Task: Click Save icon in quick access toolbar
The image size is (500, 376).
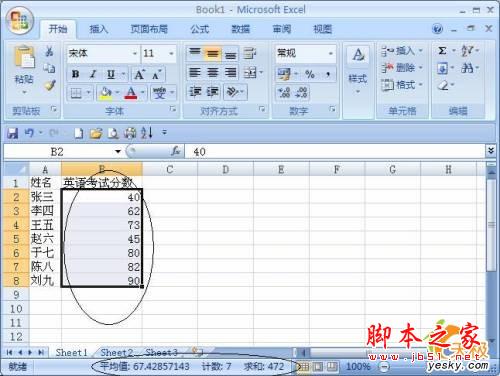Action: coord(13,133)
